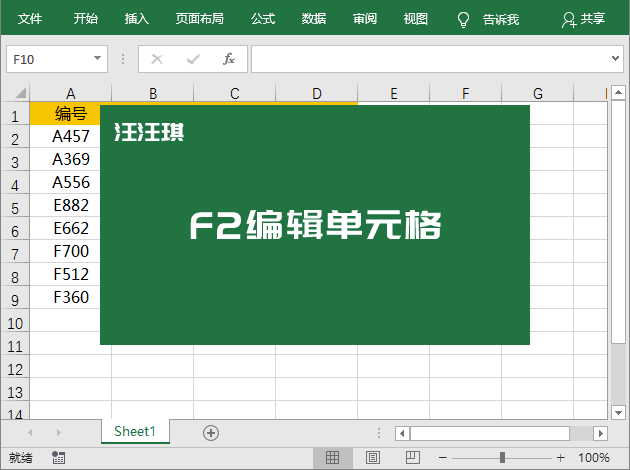
Task: Click the 100% zoom level
Action: pos(594,458)
